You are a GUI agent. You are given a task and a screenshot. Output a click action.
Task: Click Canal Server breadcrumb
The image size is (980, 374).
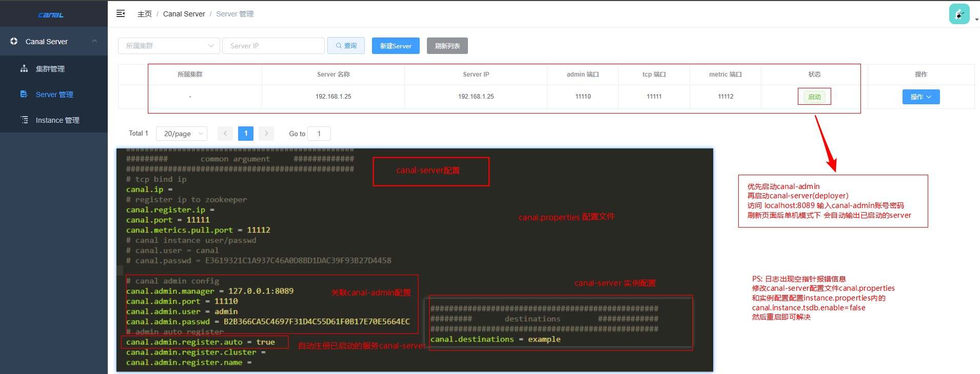click(184, 14)
